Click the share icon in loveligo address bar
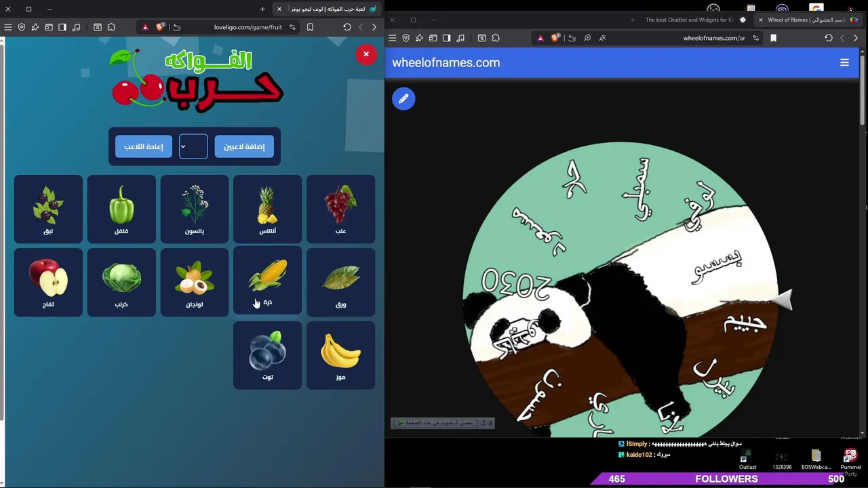868x488 pixels. 176,27
